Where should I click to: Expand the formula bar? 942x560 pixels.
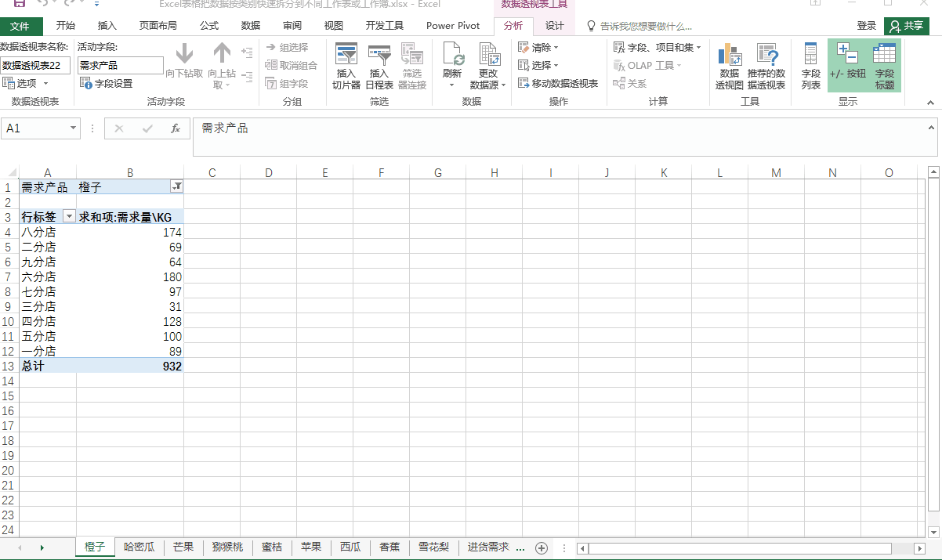click(932, 127)
